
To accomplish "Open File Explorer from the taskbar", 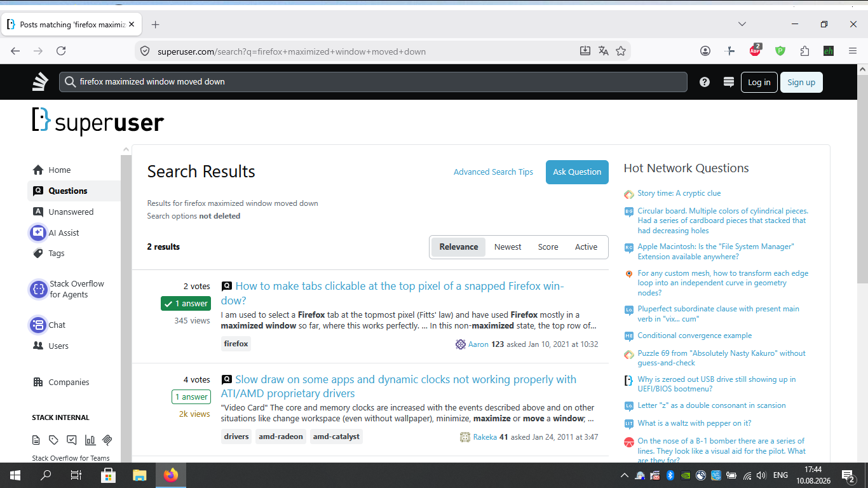I will tap(140, 475).
